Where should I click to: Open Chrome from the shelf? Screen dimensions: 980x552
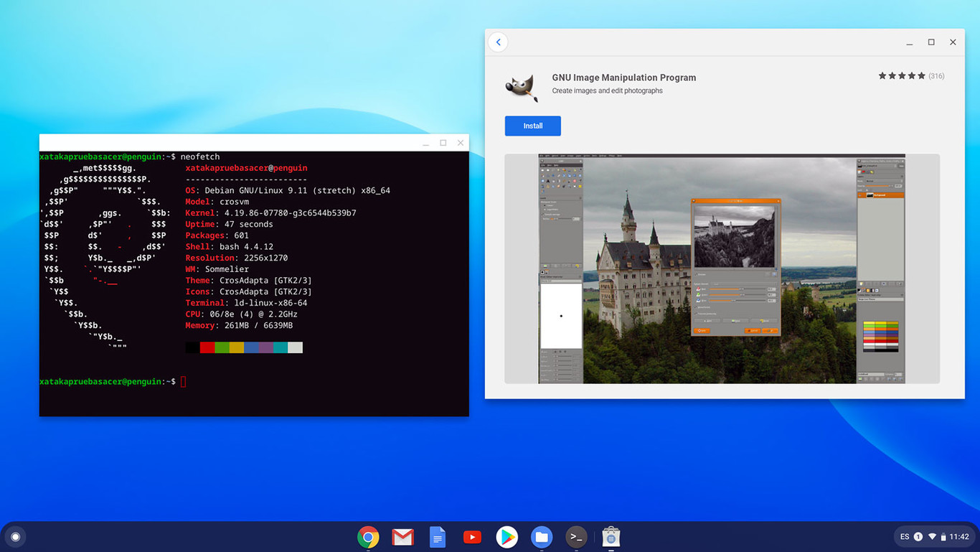tap(368, 536)
